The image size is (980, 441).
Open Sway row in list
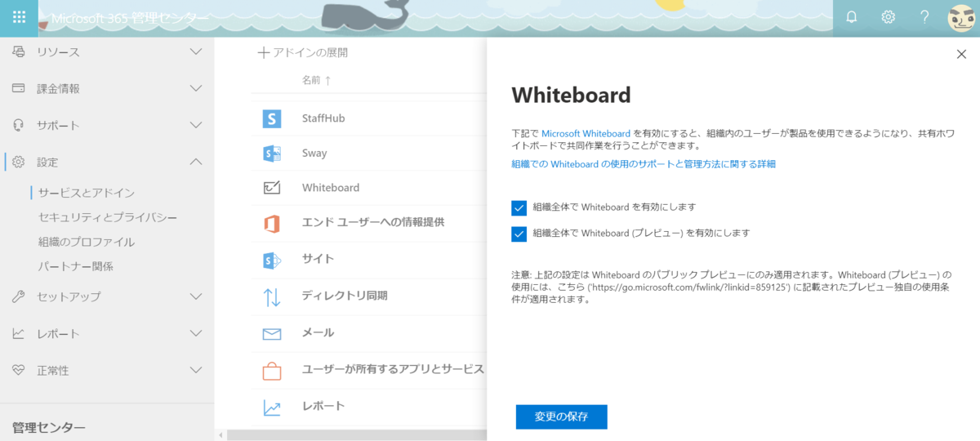(x=370, y=153)
